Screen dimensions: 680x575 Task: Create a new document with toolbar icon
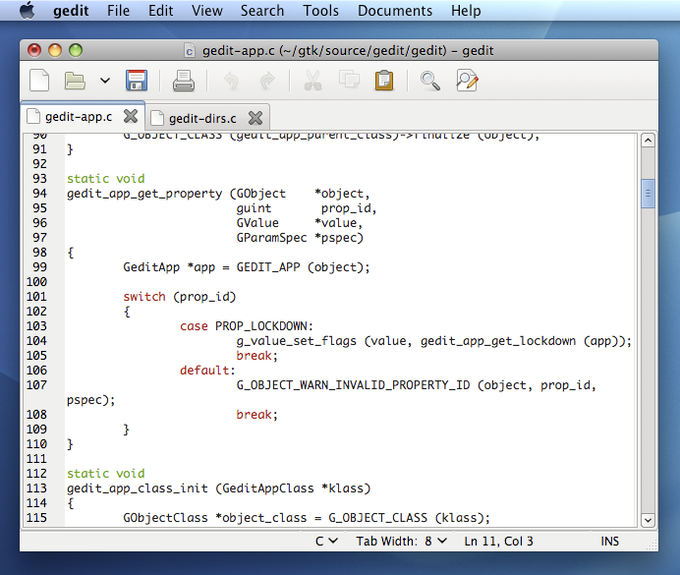point(39,81)
